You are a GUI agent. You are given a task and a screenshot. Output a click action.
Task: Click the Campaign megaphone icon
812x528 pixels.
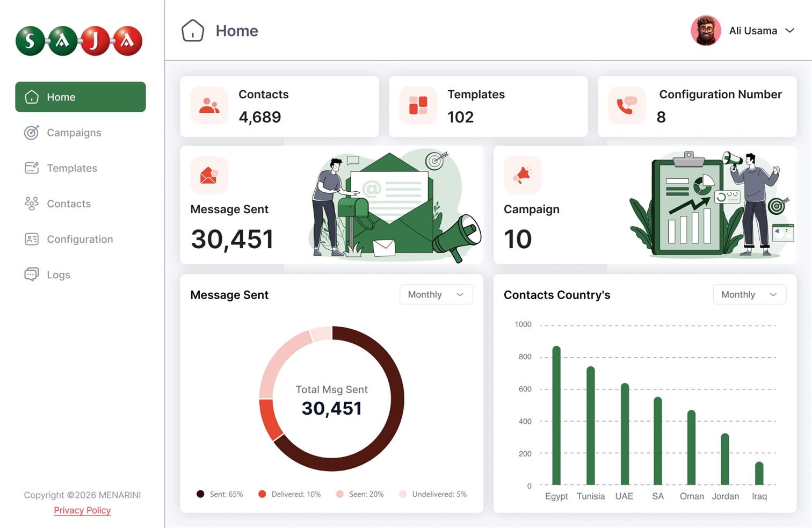523,175
